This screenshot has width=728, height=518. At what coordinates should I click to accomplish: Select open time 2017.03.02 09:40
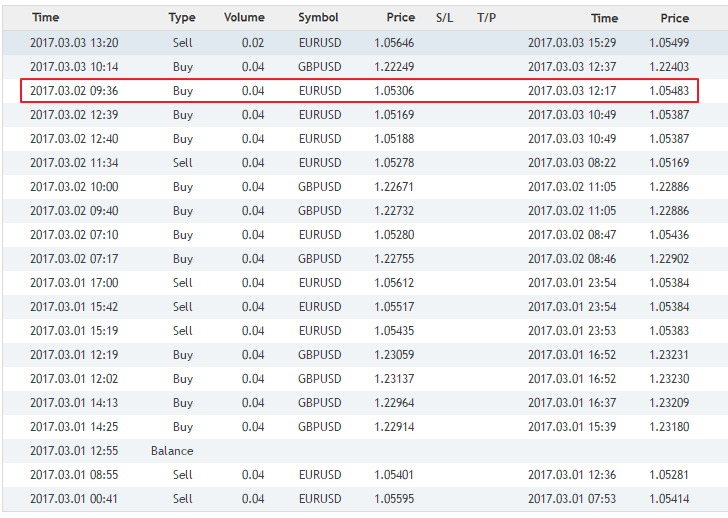[74, 211]
